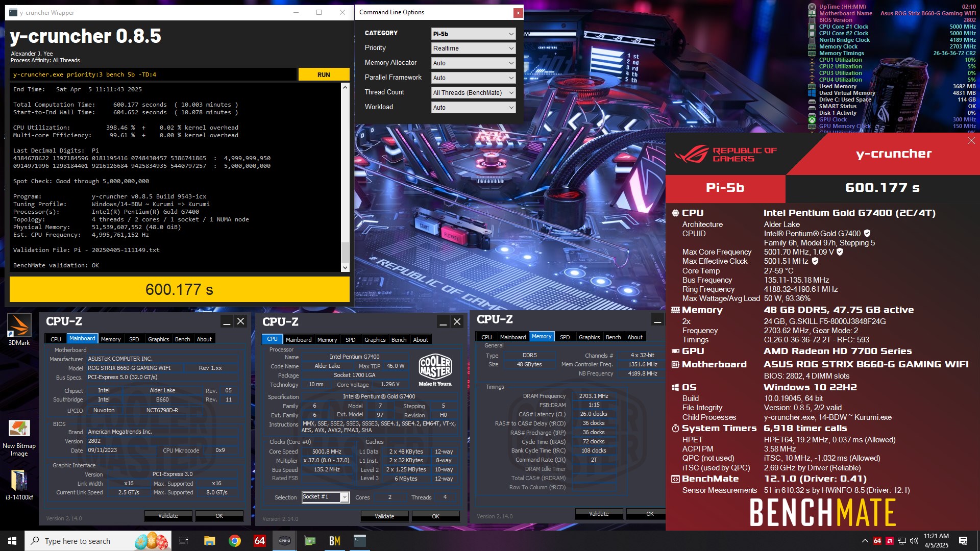The width and height of the screenshot is (980, 551).
Task: Open Graphics tab in the middle CPU-Z window
Action: pyautogui.click(x=375, y=339)
